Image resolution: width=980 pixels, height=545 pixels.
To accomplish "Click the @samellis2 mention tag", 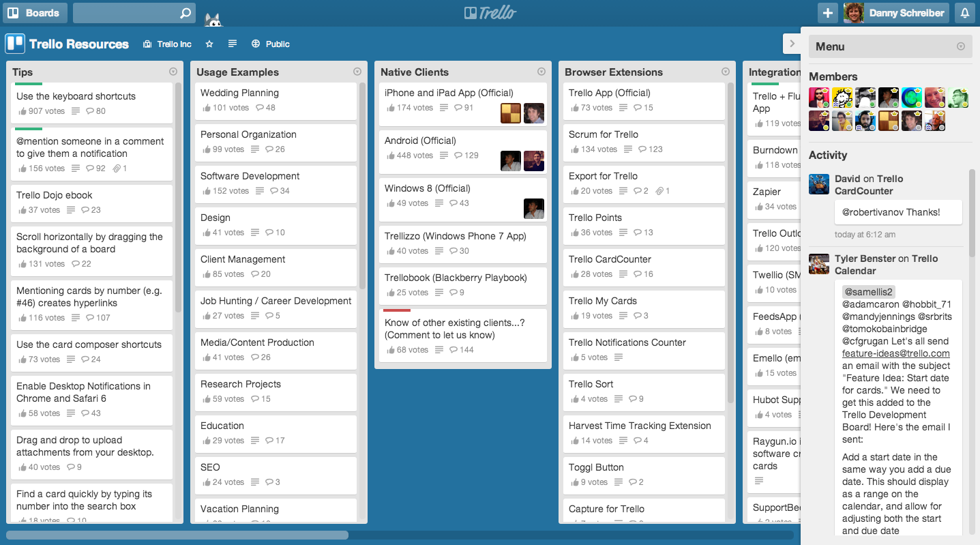I will pos(869,291).
